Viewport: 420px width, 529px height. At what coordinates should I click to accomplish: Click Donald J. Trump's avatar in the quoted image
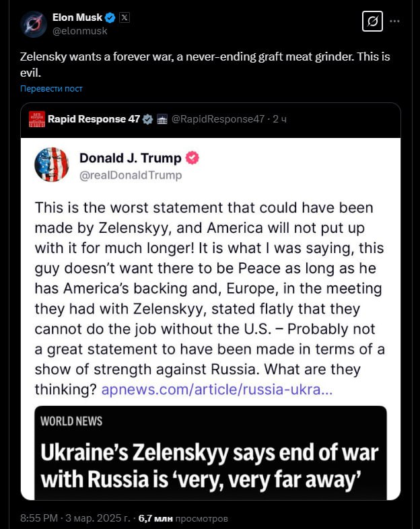51,165
